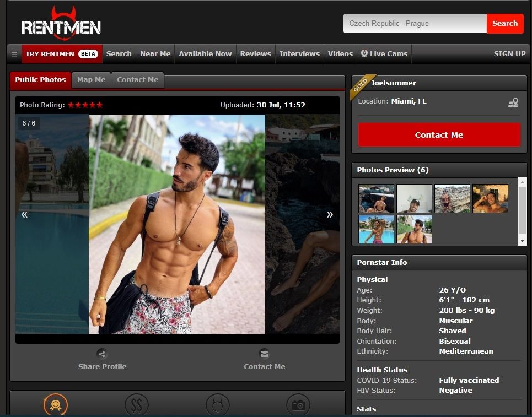Click the 200 lbs - 90 kg weight value

(x=466, y=311)
